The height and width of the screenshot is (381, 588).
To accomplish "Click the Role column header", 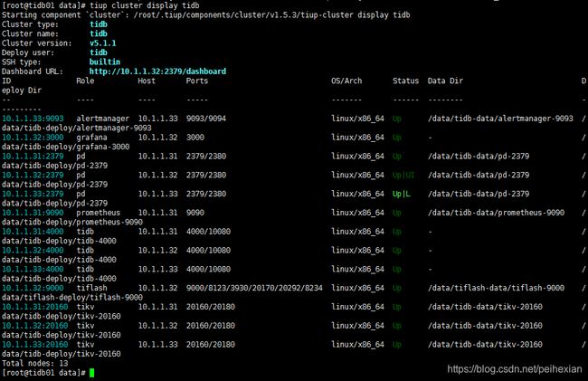I will [85, 81].
